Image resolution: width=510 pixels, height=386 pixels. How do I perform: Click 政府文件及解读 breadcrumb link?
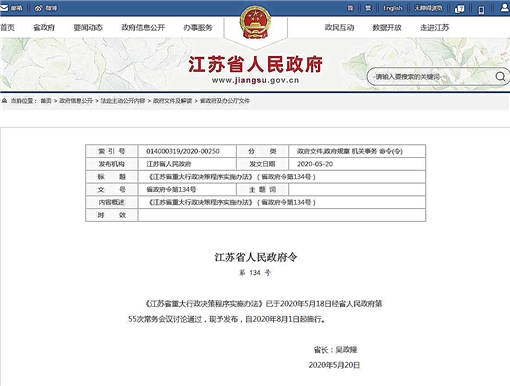(x=172, y=101)
